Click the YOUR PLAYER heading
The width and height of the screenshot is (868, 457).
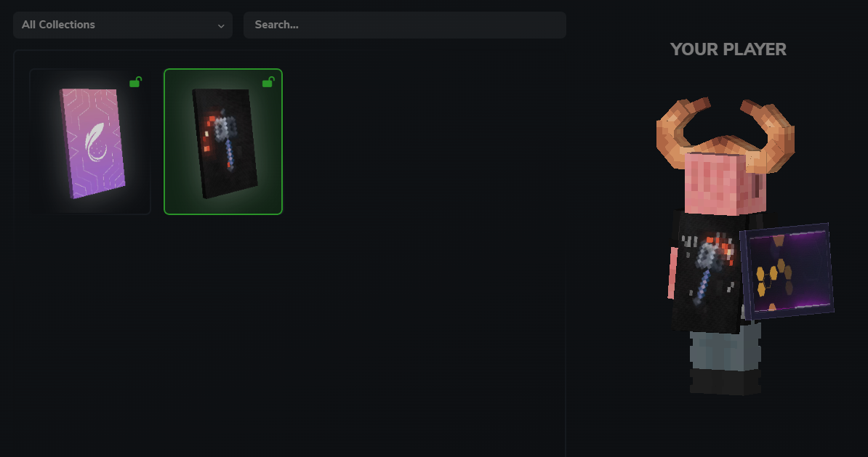tap(728, 49)
